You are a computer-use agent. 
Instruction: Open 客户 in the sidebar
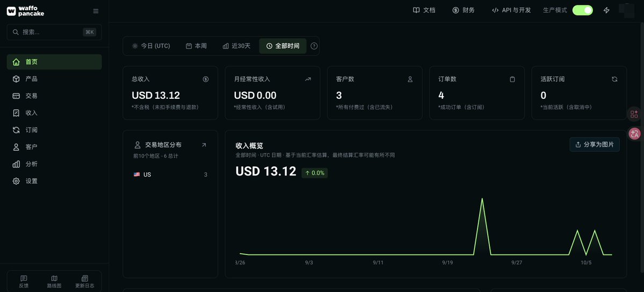[x=54, y=147]
